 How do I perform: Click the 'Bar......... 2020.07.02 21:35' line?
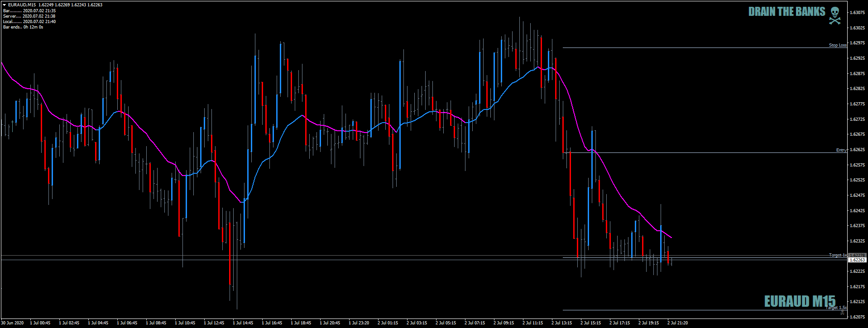click(29, 10)
